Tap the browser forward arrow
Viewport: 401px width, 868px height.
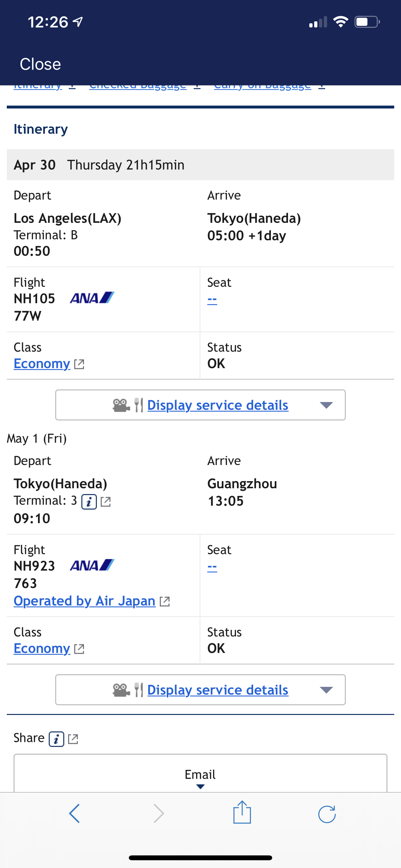click(x=159, y=814)
